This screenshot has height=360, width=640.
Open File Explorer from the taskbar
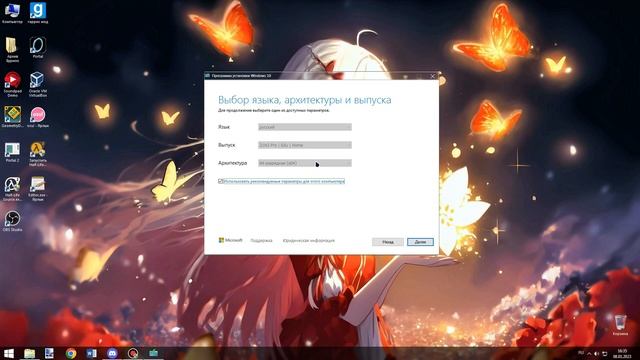[x=29, y=353]
